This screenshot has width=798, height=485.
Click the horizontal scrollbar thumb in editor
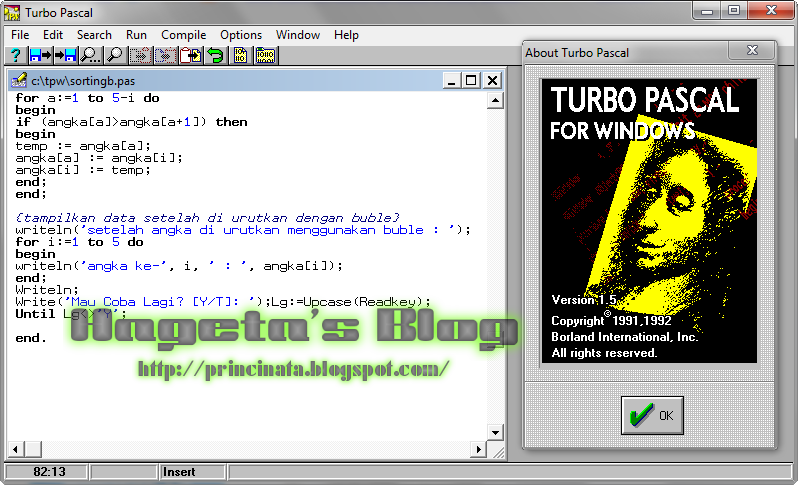pyautogui.click(x=33, y=449)
